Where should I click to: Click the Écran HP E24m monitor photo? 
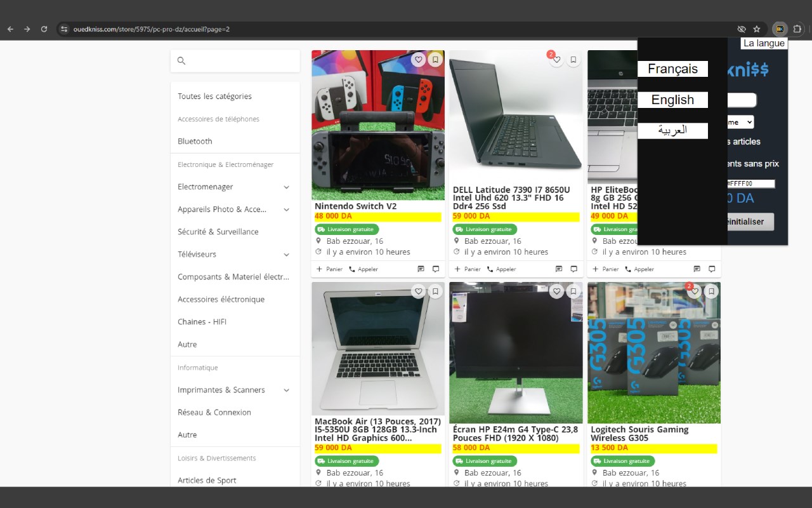click(516, 352)
